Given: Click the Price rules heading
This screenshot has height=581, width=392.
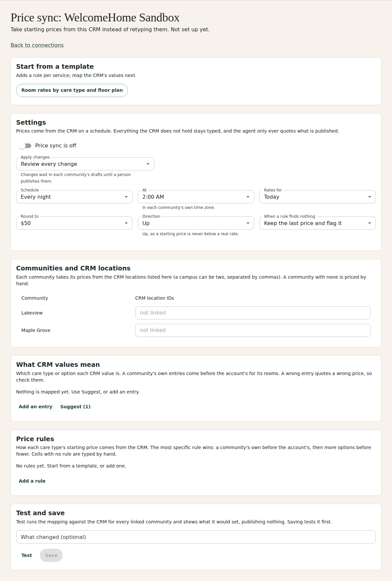Looking at the screenshot, I should (35, 439).
